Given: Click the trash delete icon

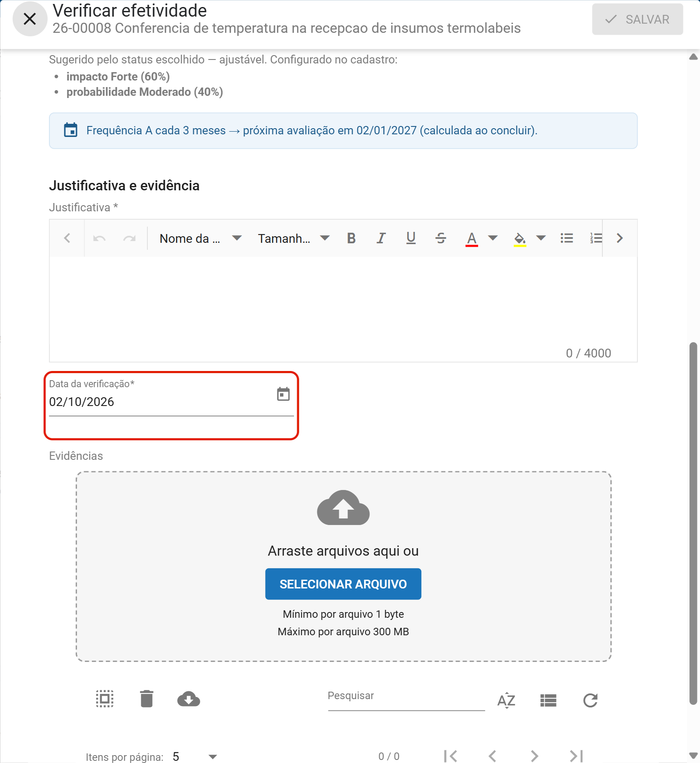Looking at the screenshot, I should coord(147,699).
